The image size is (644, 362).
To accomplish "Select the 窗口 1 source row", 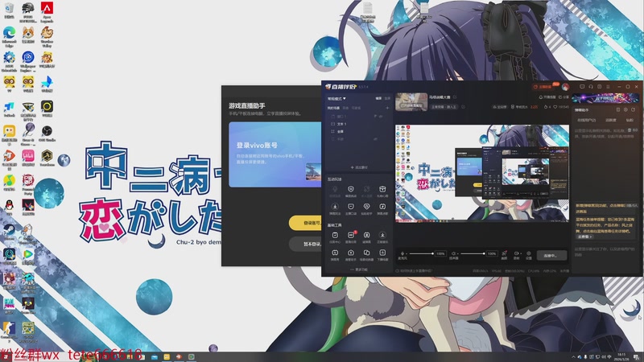I will pos(358,117).
